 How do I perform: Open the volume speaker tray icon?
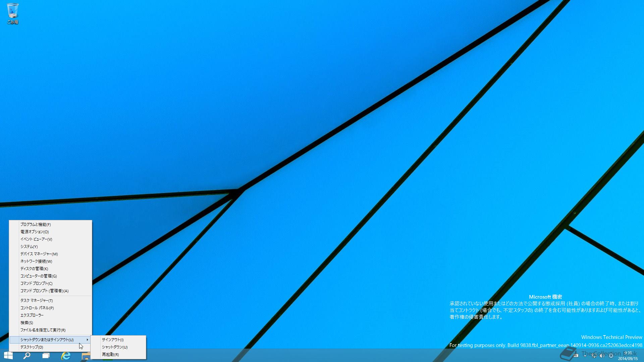(602, 356)
